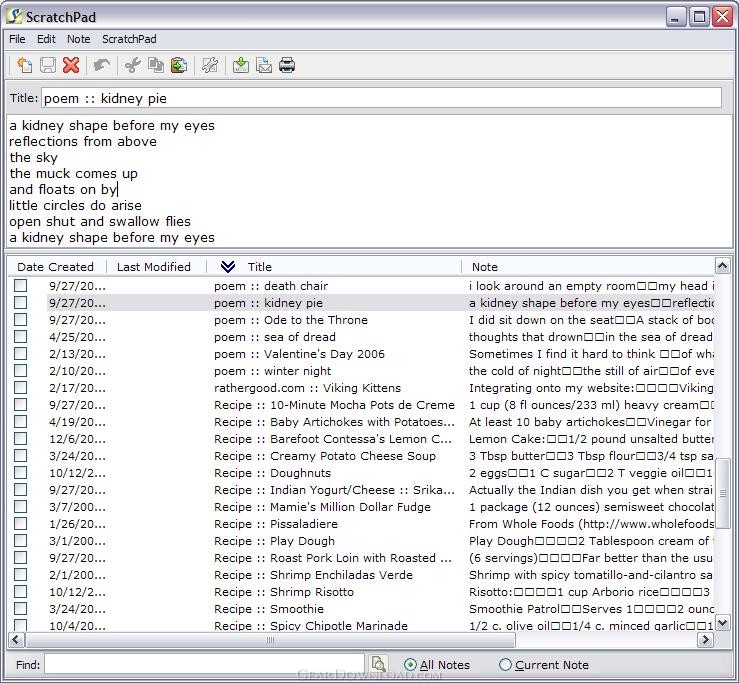Click the Title input field

point(381,98)
